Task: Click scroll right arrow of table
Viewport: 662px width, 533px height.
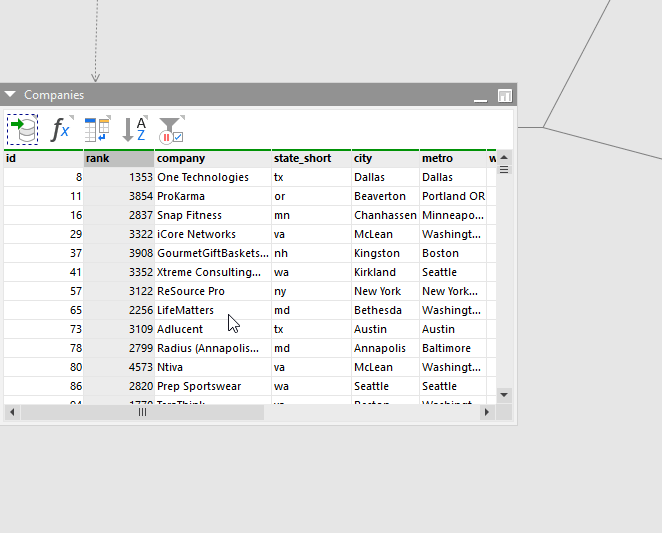Action: click(x=487, y=412)
